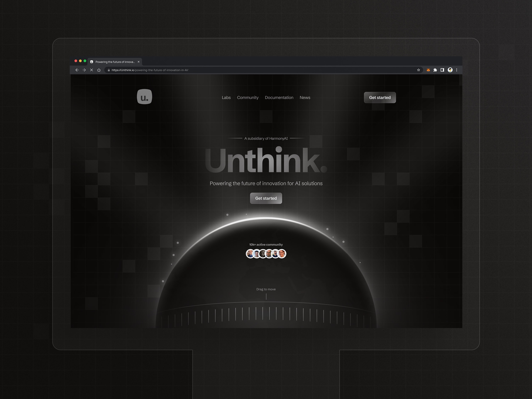Image resolution: width=532 pixels, height=399 pixels.
Task: Click 'A subsidiary of HarmonyAI' text
Action: [266, 138]
